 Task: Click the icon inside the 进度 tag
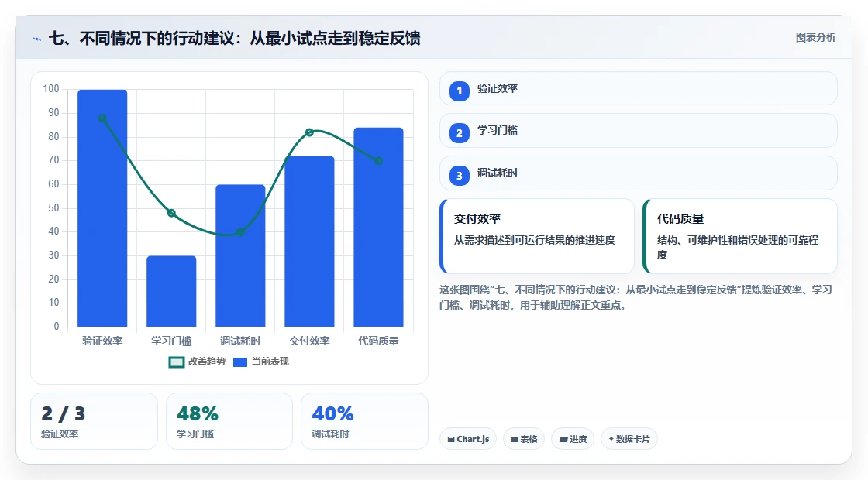563,439
